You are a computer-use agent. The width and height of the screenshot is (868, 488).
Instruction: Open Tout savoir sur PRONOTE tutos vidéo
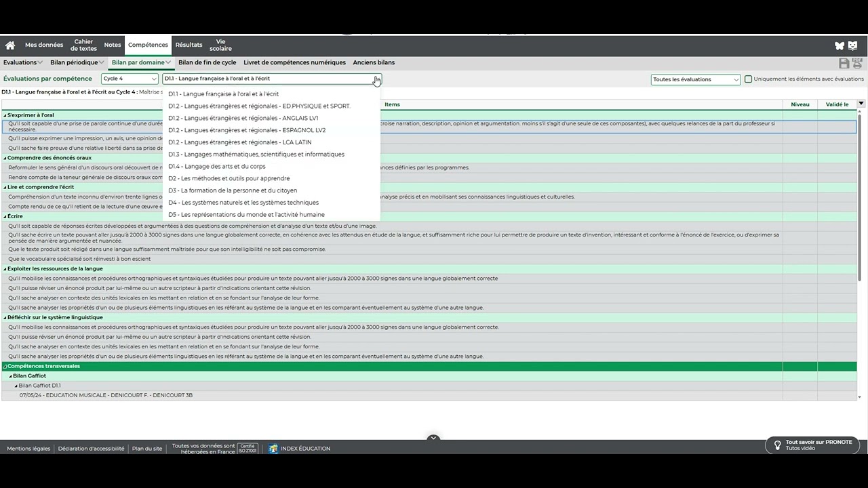[812, 445]
